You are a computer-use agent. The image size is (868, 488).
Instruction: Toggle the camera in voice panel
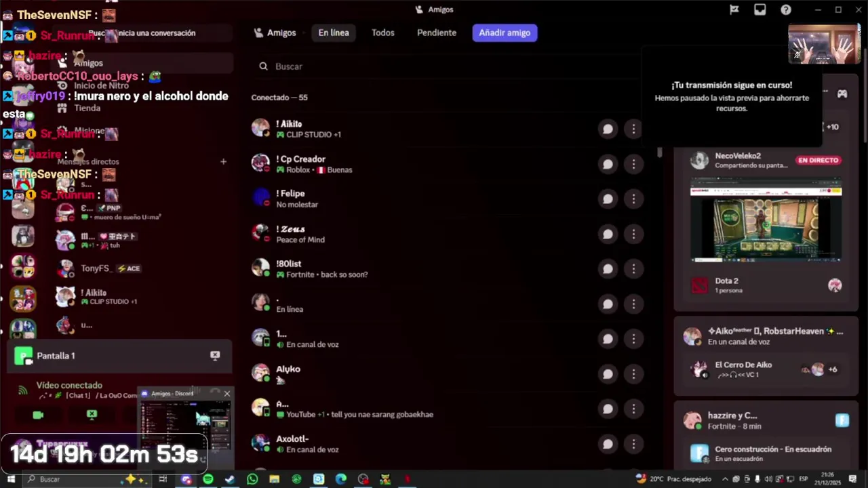38,415
